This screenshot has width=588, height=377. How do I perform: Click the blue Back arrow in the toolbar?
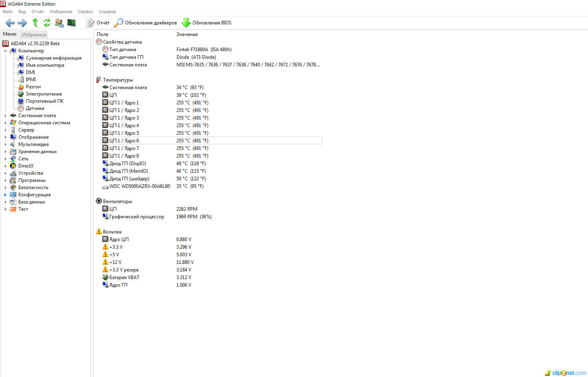10,23
